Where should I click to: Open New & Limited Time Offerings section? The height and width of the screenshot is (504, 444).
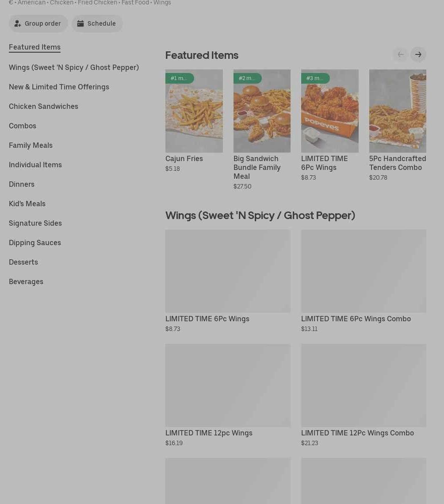[59, 87]
